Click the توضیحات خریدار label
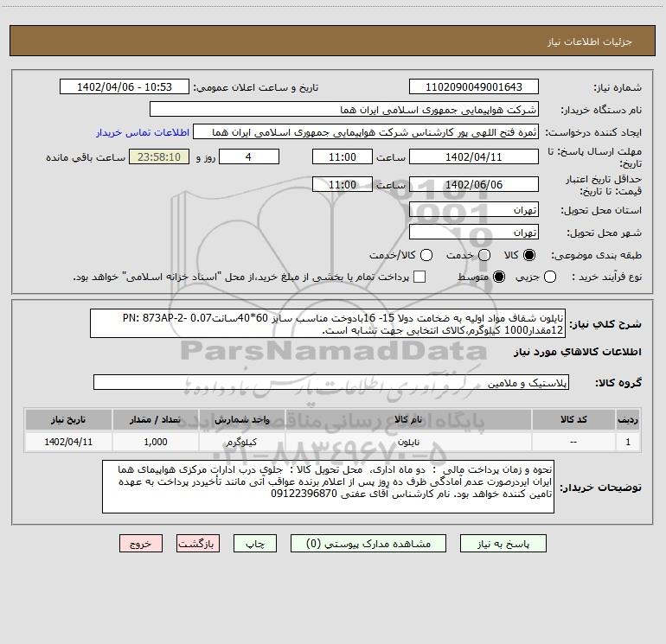Screen dimensions: 666x644 [600, 488]
